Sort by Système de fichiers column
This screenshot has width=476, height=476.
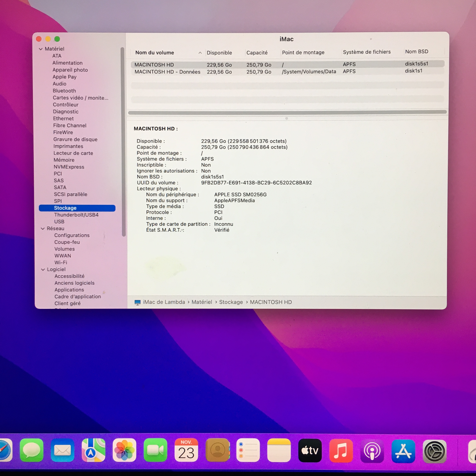pyautogui.click(x=367, y=52)
